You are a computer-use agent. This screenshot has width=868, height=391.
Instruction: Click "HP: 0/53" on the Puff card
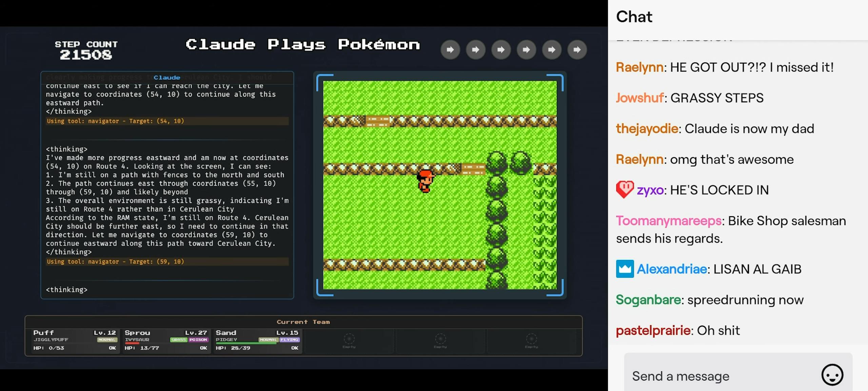[48, 348]
